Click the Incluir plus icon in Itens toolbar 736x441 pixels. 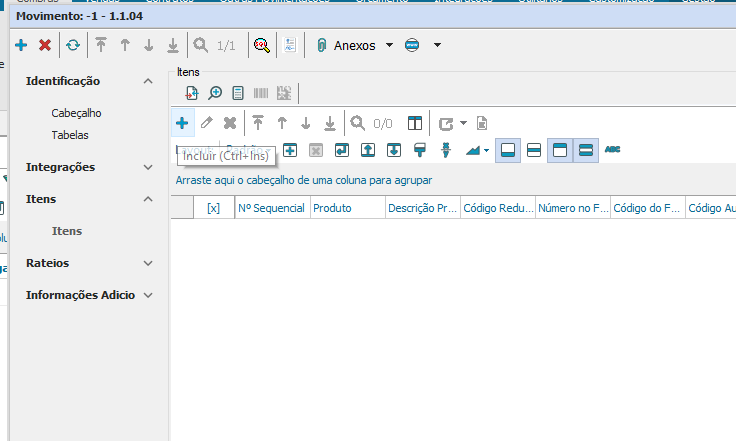click(x=182, y=123)
